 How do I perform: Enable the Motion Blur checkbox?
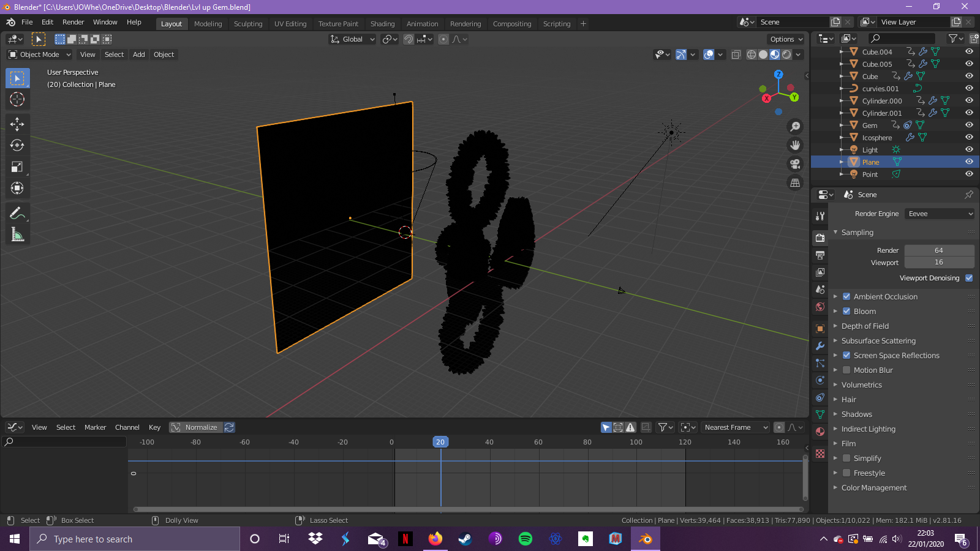point(846,370)
